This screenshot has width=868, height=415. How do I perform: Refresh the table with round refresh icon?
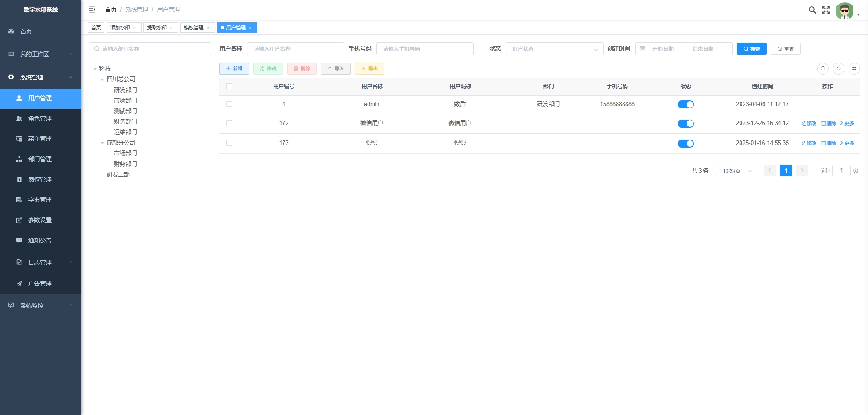(839, 69)
